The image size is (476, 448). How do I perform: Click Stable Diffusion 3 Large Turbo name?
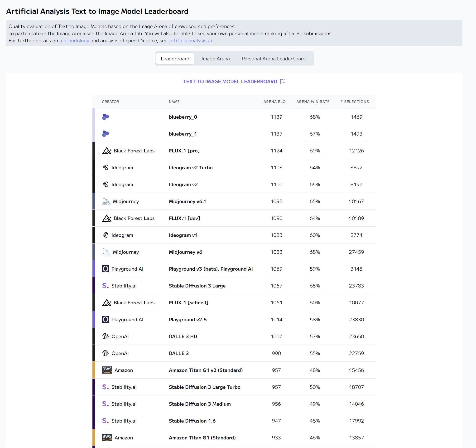click(204, 387)
